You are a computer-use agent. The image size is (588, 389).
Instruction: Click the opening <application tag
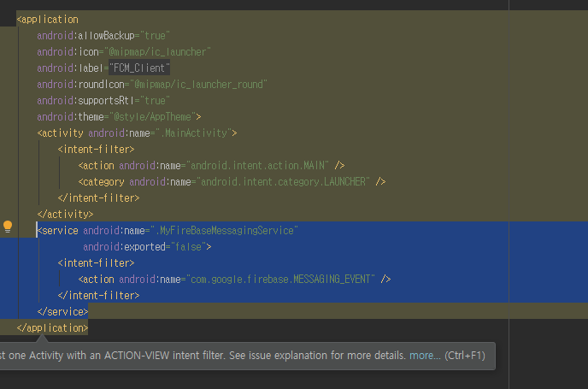click(48, 20)
